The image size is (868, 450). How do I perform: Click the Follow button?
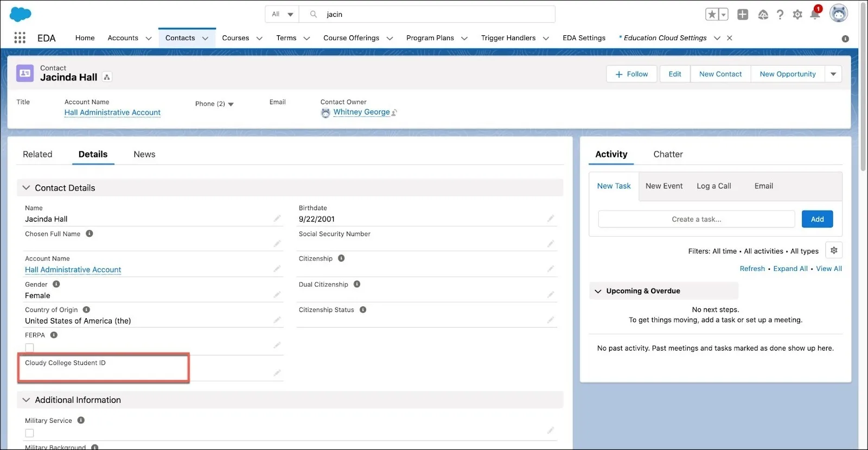point(631,74)
